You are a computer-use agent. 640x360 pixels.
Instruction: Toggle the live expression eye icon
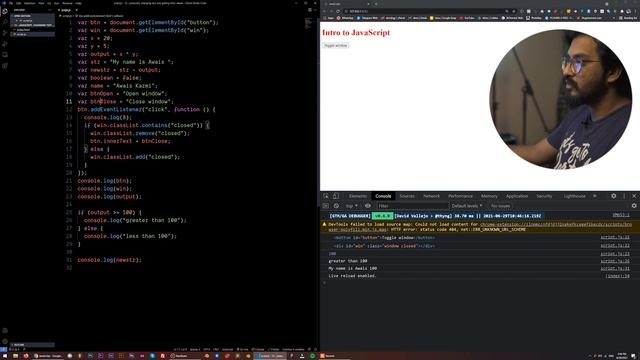pyautogui.click(x=368, y=206)
